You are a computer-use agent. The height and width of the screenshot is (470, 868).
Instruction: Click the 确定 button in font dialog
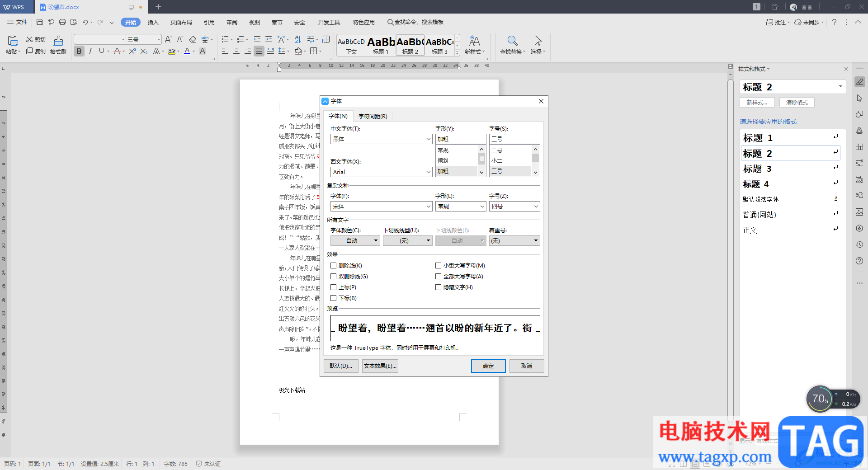pyautogui.click(x=488, y=366)
